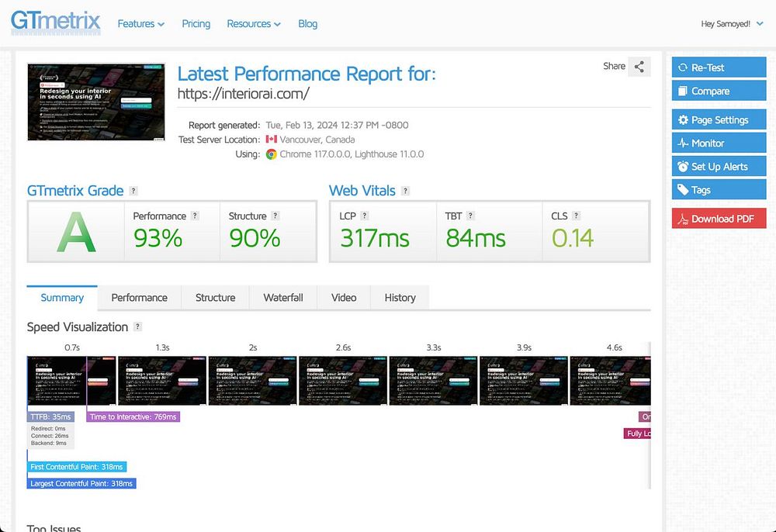Viewport: 776px width, 532px height.
Task: Switch to the Waterfall tab
Action: [283, 298]
